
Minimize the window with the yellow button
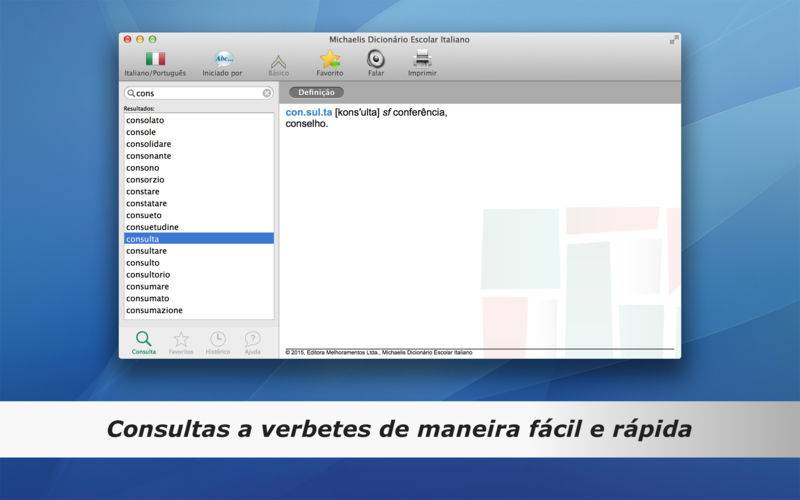coord(140,39)
